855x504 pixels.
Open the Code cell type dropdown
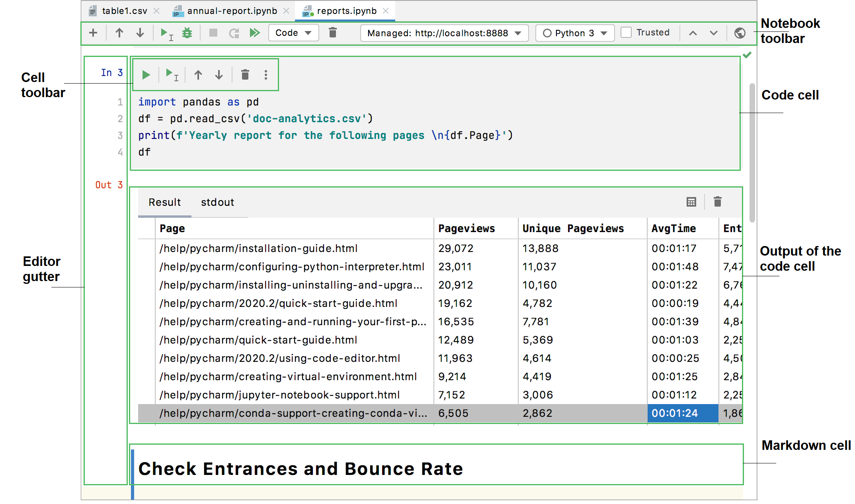291,33
